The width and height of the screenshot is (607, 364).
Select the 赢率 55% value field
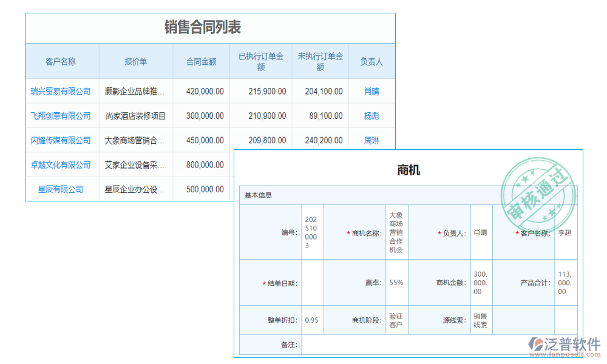[x=398, y=281]
